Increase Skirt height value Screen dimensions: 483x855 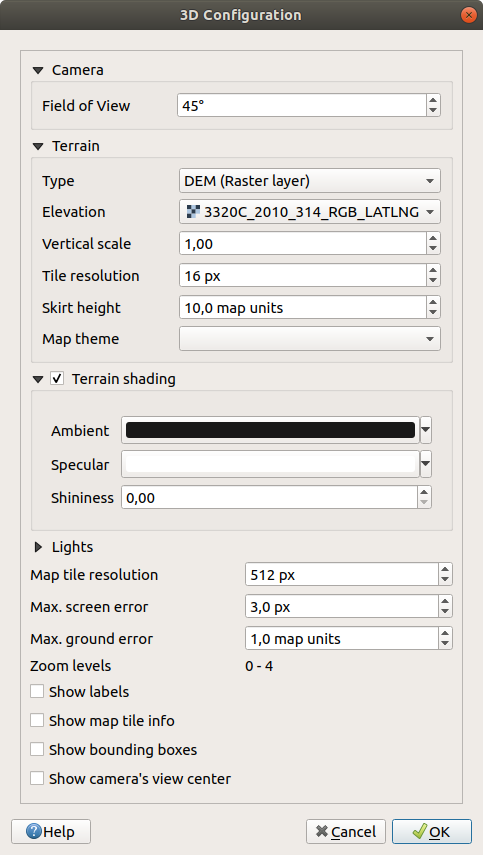click(433, 302)
